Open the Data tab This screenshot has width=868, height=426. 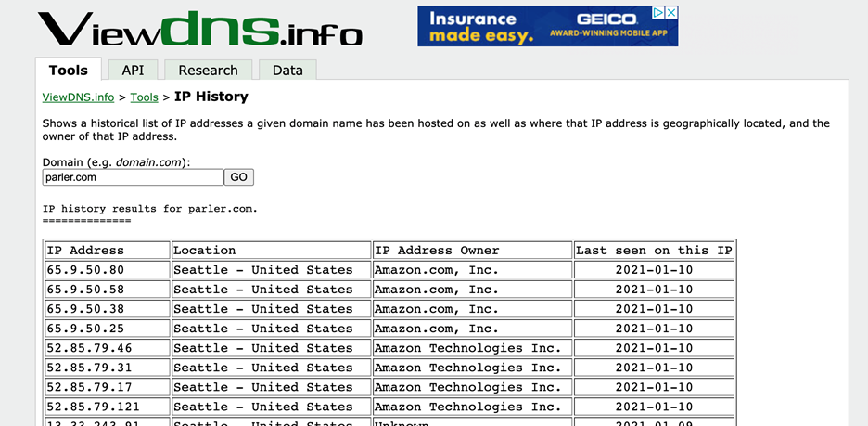287,71
